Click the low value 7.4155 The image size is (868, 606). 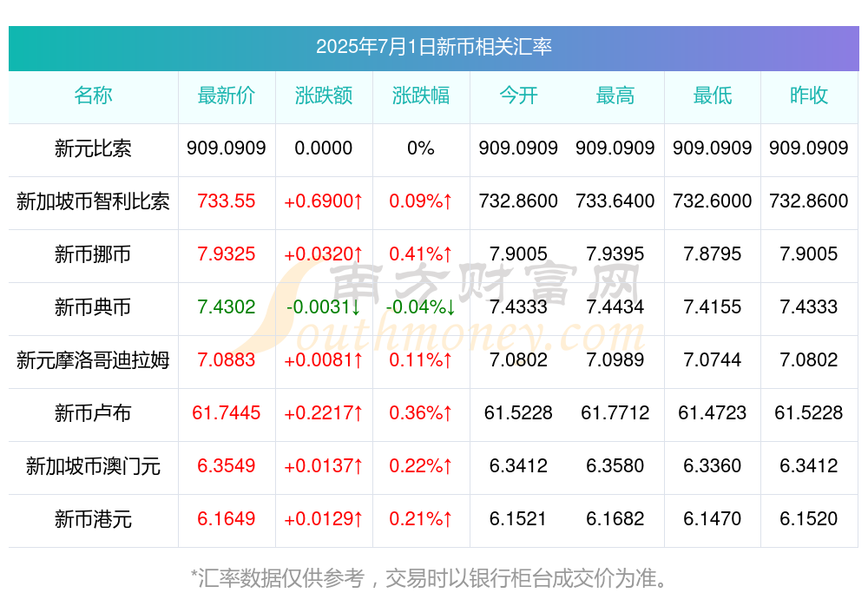coord(713,306)
